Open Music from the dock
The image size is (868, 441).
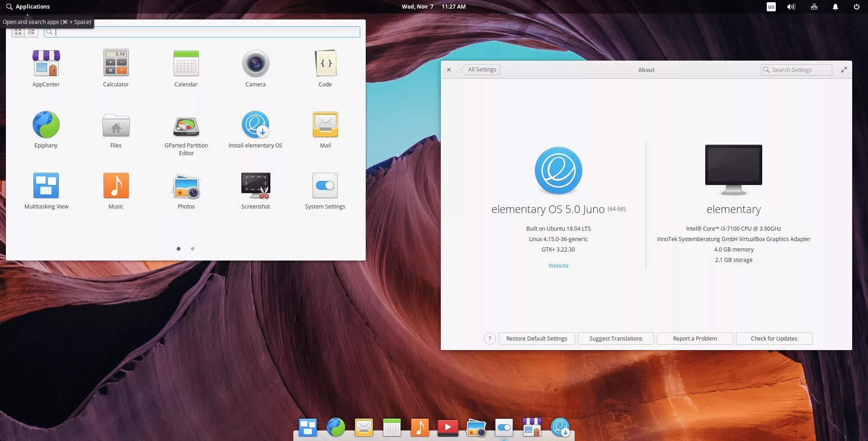pyautogui.click(x=420, y=427)
